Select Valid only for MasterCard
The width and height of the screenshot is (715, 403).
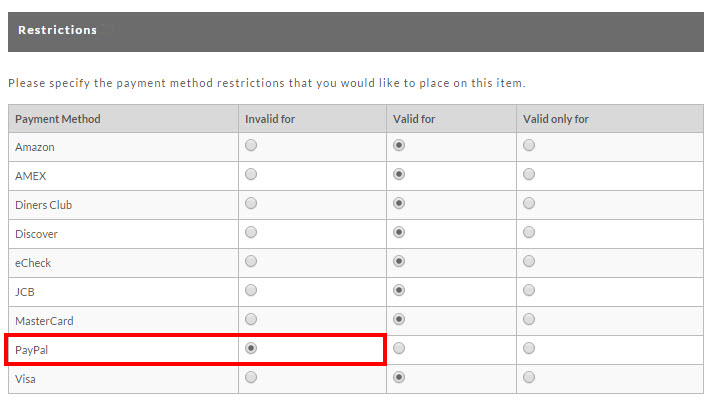[529, 319]
